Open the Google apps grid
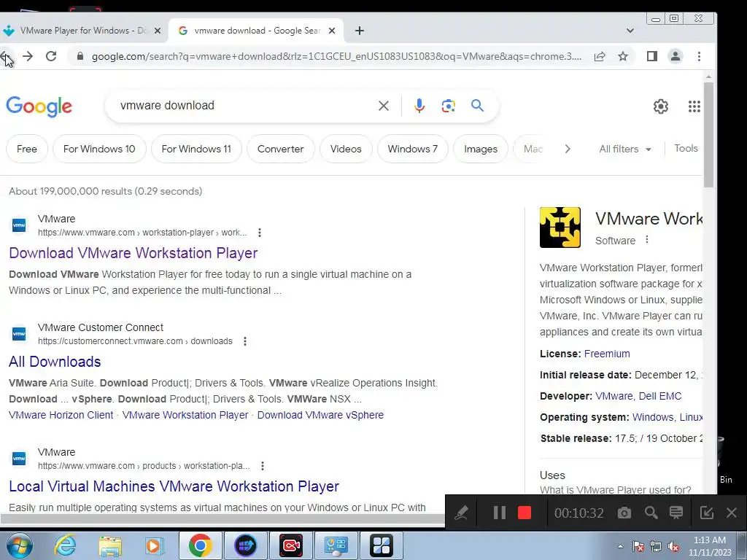The width and height of the screenshot is (747, 560). 694,106
